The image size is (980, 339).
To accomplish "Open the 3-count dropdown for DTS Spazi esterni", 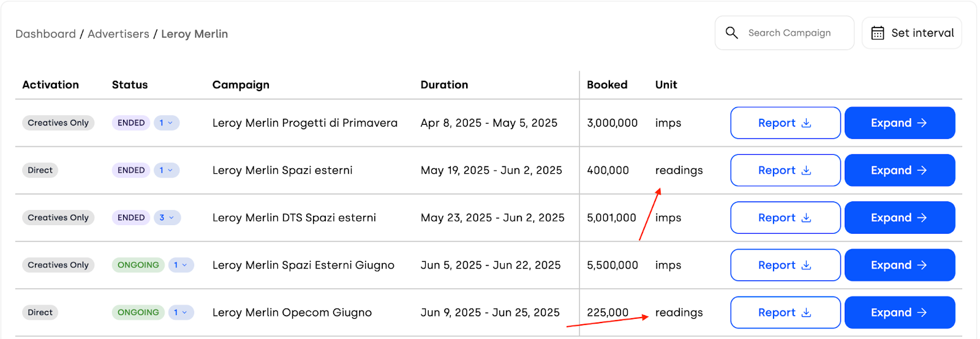I will [x=167, y=218].
